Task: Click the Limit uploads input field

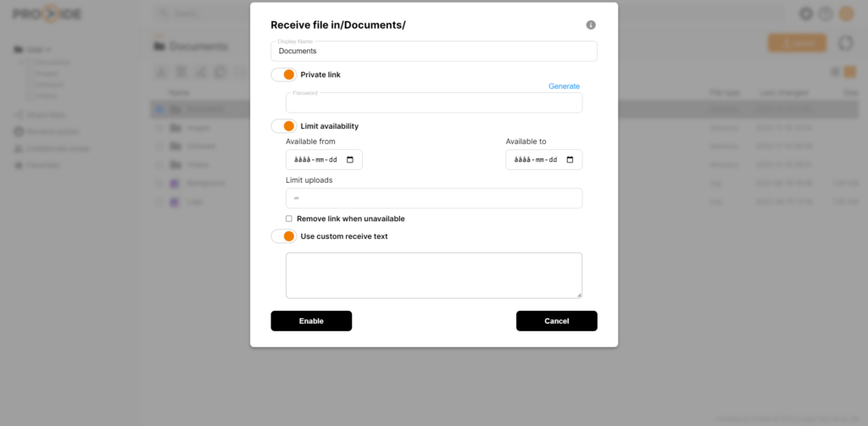Action: click(434, 198)
